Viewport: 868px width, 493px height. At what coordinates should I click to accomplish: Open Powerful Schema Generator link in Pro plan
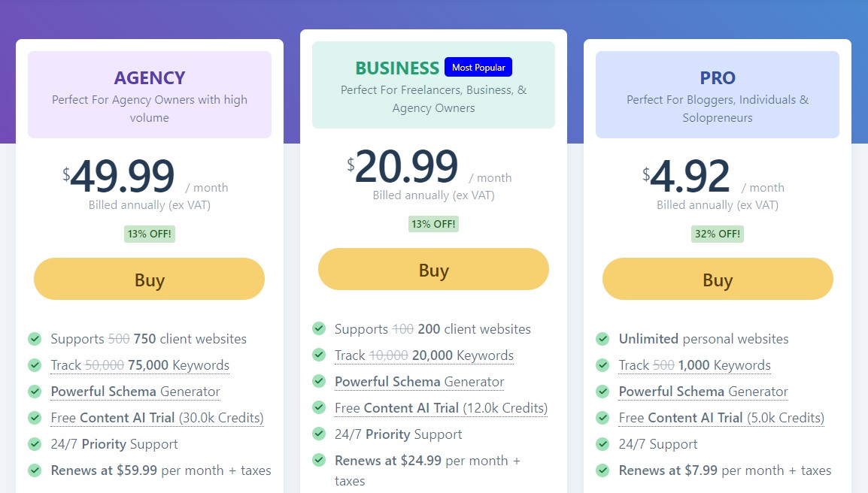click(x=703, y=392)
